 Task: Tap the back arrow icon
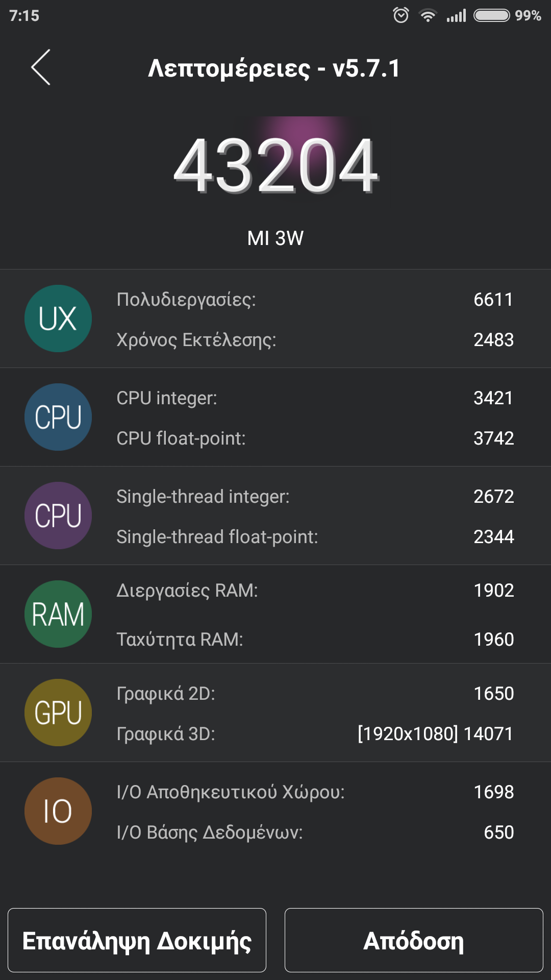pos(41,67)
